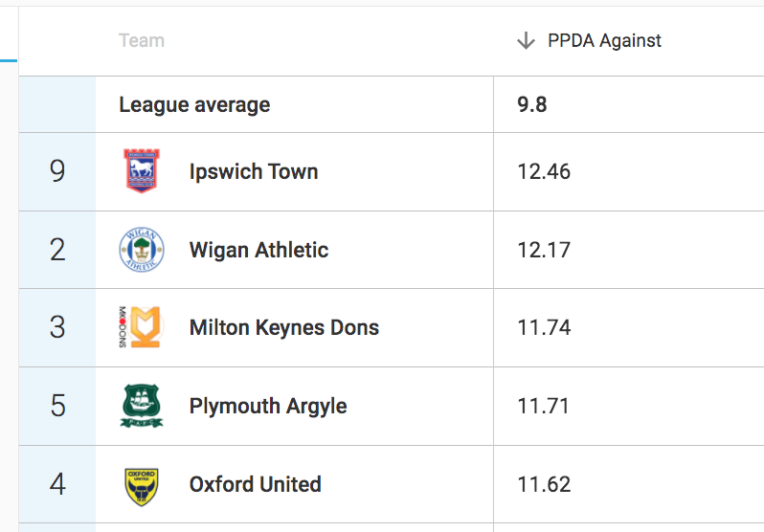Click the Ipswich Town club crest
This screenshot has height=532, width=764.
[x=140, y=171]
